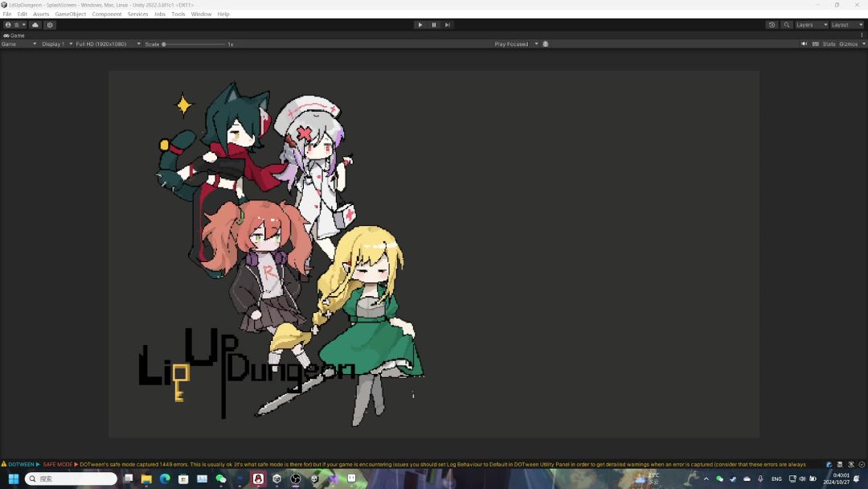Viewport: 868px width, 489px height.
Task: Open the Undo History icon
Action: (x=772, y=25)
